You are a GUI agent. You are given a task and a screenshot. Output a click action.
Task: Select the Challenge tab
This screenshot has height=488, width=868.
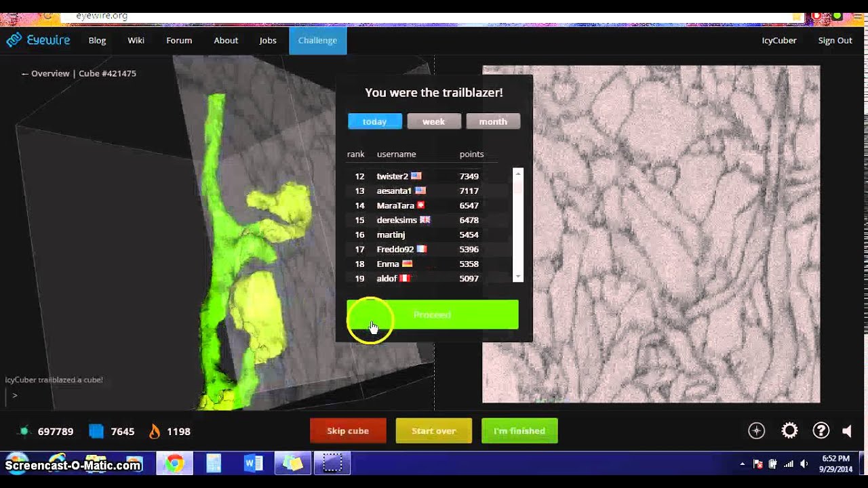[317, 41]
